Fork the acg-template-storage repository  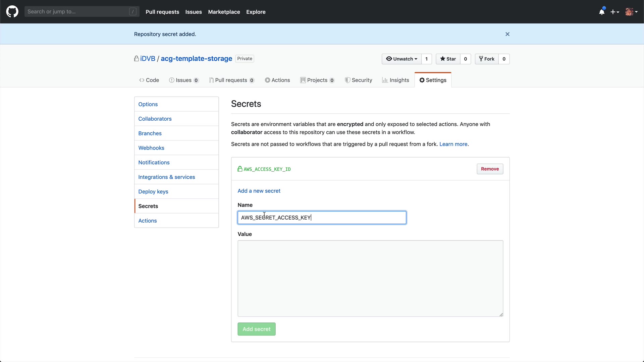pyautogui.click(x=487, y=59)
